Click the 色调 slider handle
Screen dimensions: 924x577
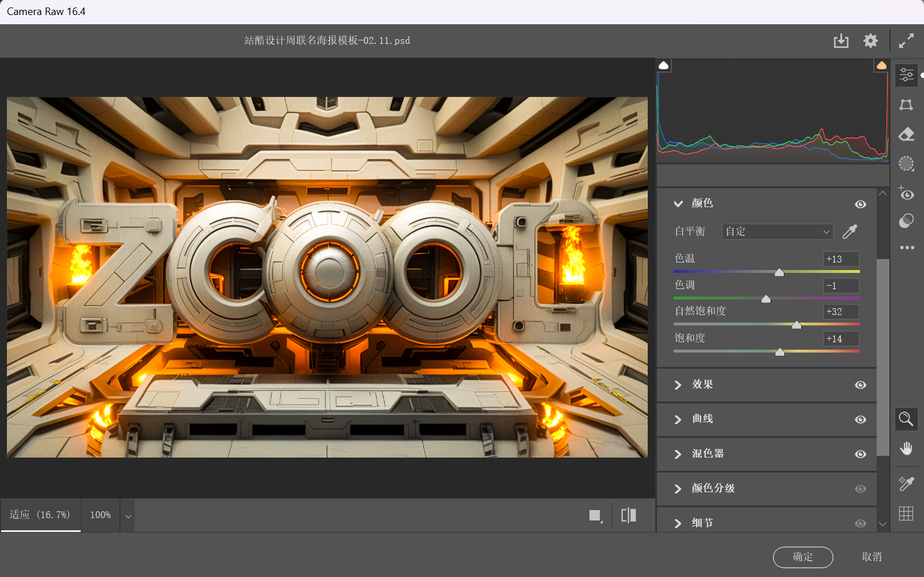coord(766,298)
